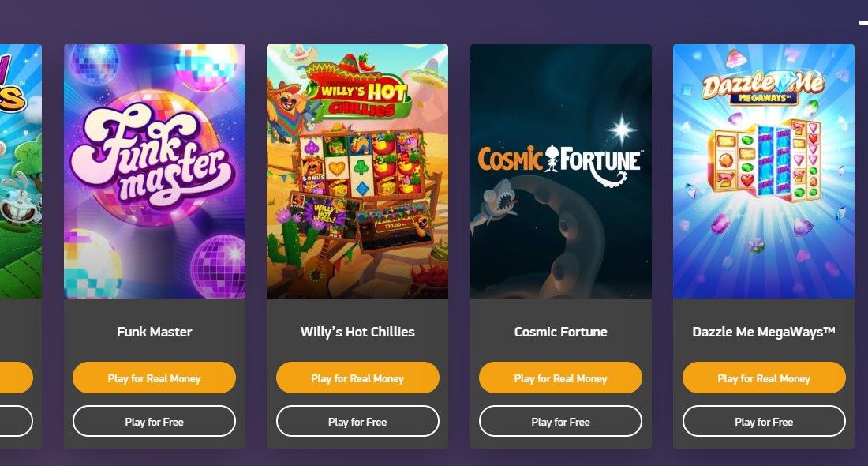This screenshot has width=868, height=466.
Task: Open the Cosmic Fortune game artwork
Action: coord(561,171)
